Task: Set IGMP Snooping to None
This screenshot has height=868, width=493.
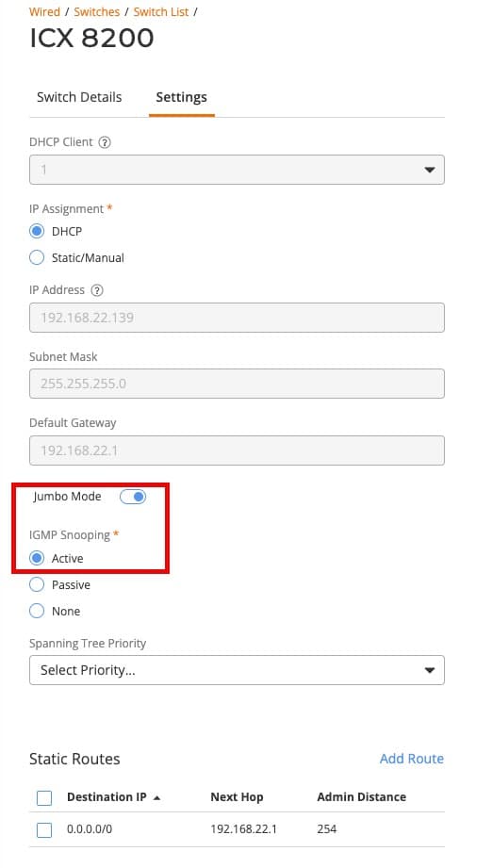Action: (37, 611)
